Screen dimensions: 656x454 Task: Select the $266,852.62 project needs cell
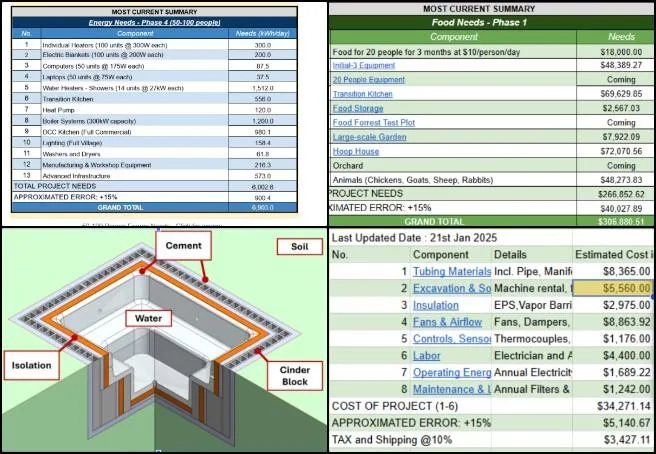click(x=616, y=194)
